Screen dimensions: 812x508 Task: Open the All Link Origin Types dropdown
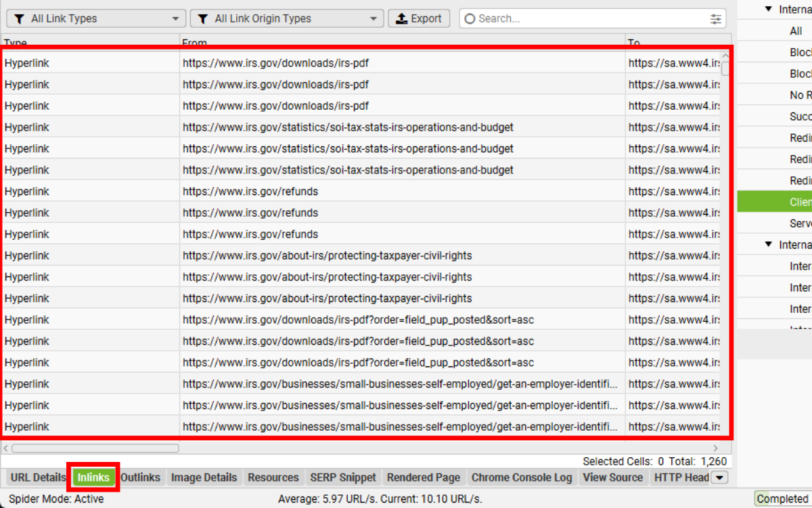pyautogui.click(x=287, y=19)
